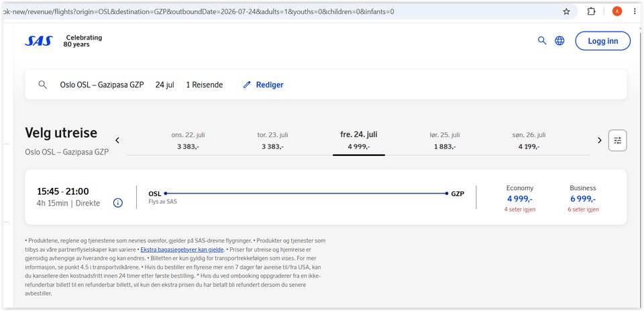Open the Chrome three-dot menu
644x311 pixels.
[x=635, y=11]
